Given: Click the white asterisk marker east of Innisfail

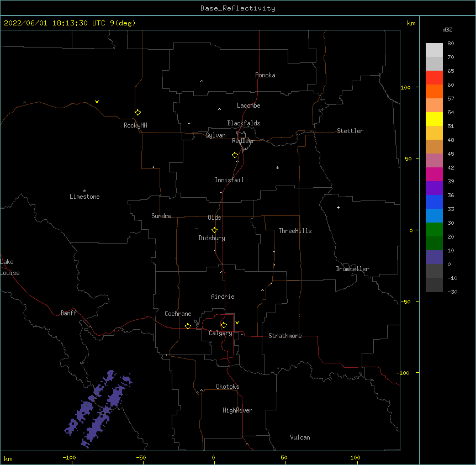Looking at the screenshot, I should [x=277, y=167].
